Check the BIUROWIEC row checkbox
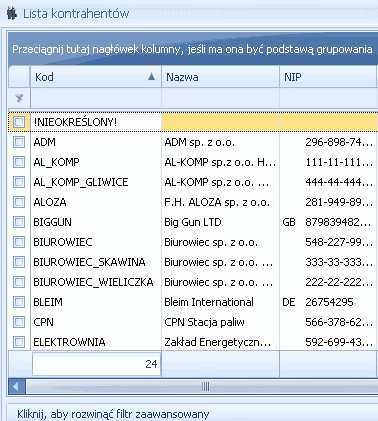The height and width of the screenshot is (421, 378). pos(19,242)
